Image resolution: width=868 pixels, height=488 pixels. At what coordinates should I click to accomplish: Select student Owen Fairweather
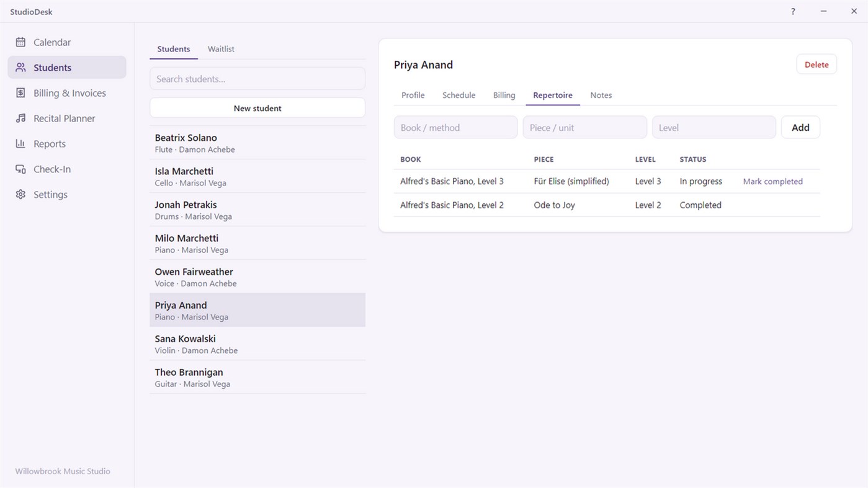[257, 277]
